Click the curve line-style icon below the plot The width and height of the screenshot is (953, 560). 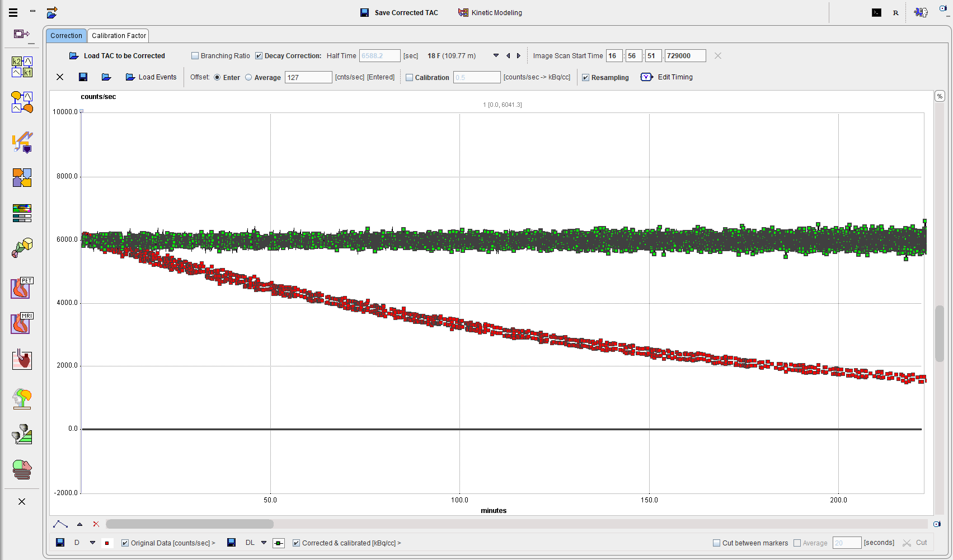(60, 524)
